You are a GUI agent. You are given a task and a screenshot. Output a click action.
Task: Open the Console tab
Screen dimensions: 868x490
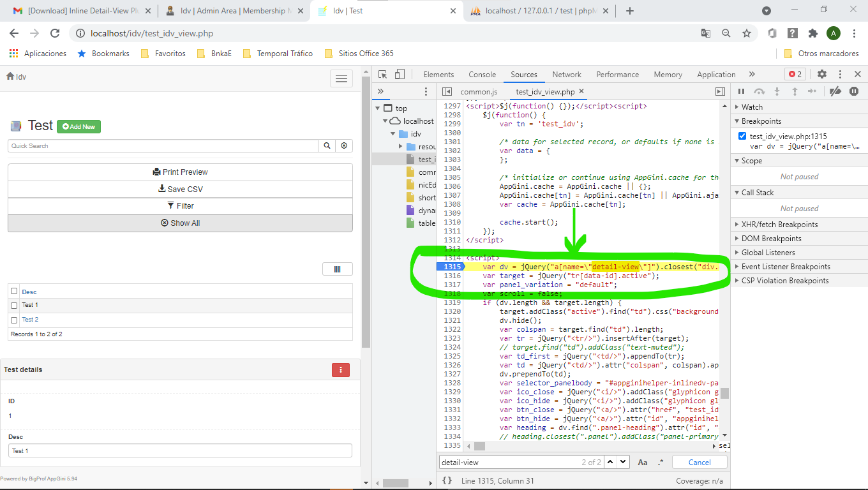(x=482, y=75)
